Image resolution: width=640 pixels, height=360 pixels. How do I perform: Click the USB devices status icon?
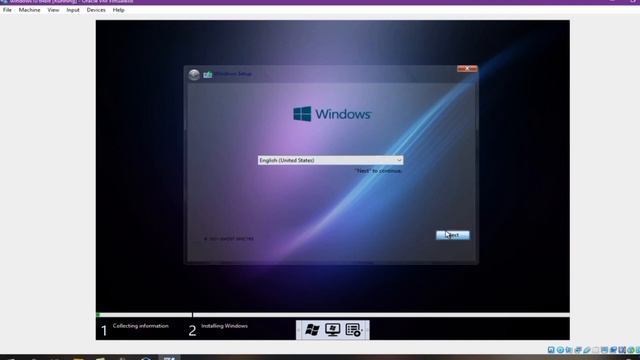tap(587, 350)
